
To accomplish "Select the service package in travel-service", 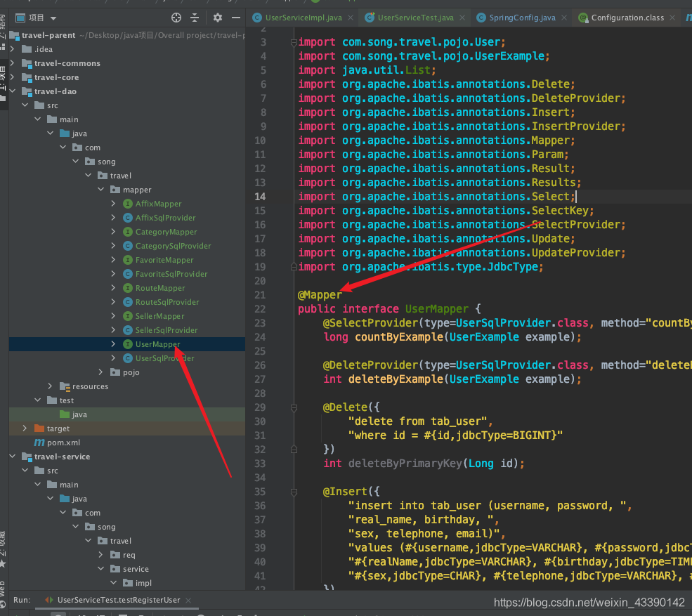I will coord(136,569).
